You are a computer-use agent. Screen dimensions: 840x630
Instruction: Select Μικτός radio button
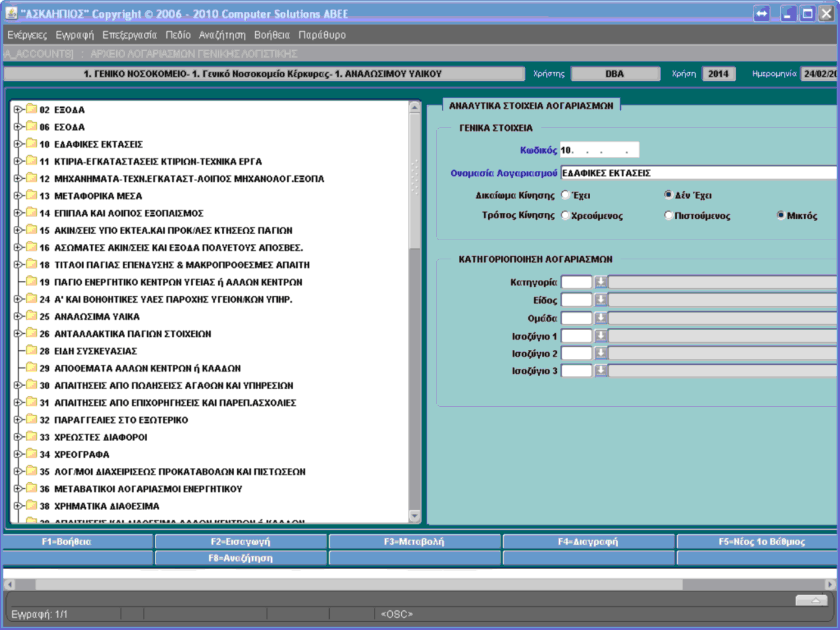(x=780, y=216)
